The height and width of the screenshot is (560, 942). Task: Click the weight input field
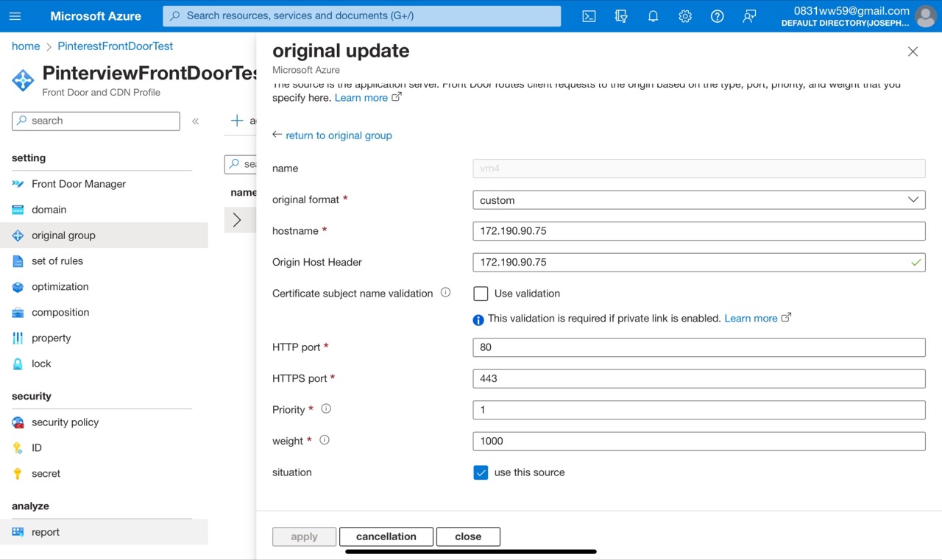pyautogui.click(x=698, y=442)
